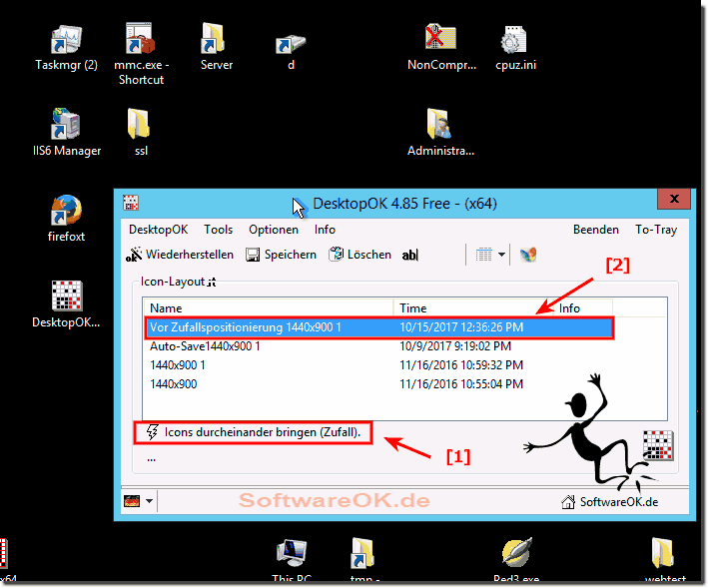Open the SoftwareOK.de homepage link

point(609,502)
